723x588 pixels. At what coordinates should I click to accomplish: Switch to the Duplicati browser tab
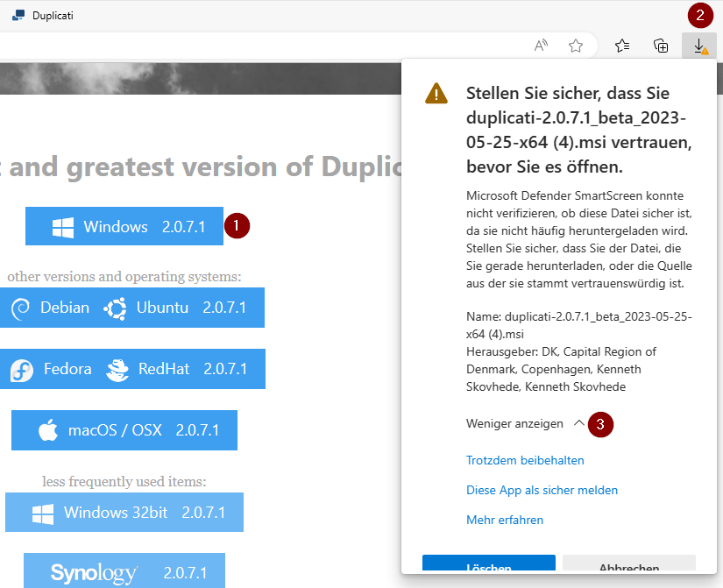point(43,15)
